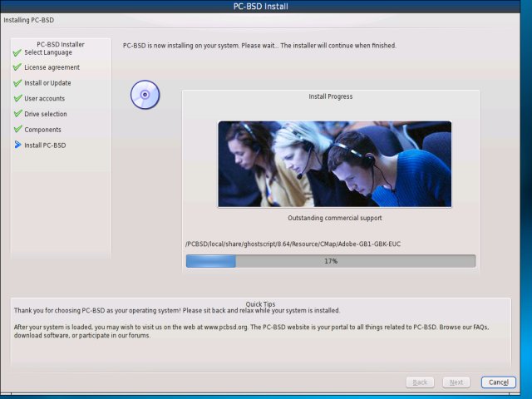Click the "Quick Tips" heading
Image resolution: width=532 pixels, height=399 pixels.
260,304
